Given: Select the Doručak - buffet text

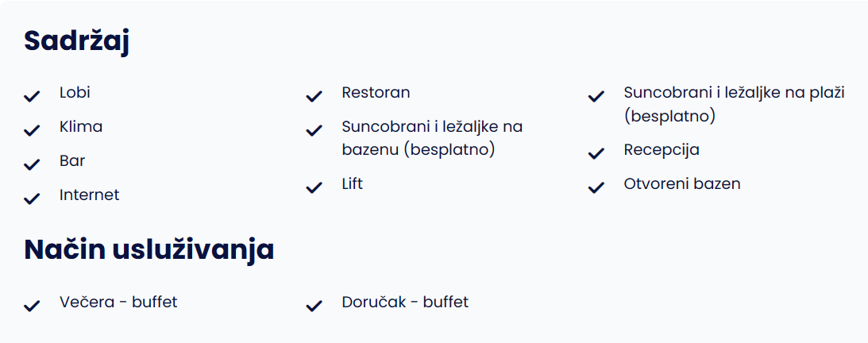Looking at the screenshot, I should [405, 302].
